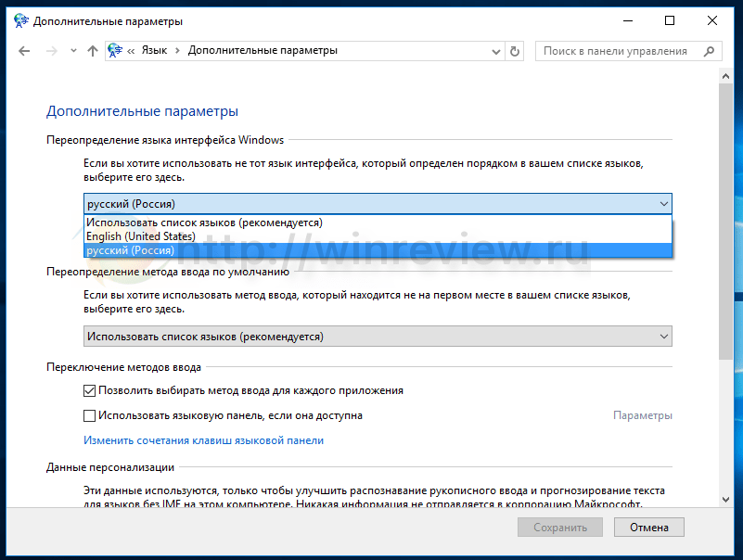This screenshot has width=743, height=560.
Task: Click the Back navigation arrow
Action: [x=24, y=51]
